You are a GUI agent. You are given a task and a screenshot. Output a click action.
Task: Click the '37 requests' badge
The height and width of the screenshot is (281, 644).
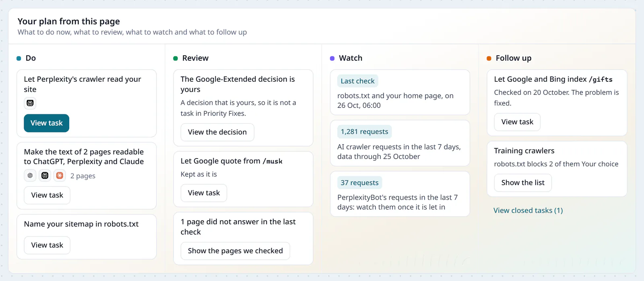click(x=359, y=183)
